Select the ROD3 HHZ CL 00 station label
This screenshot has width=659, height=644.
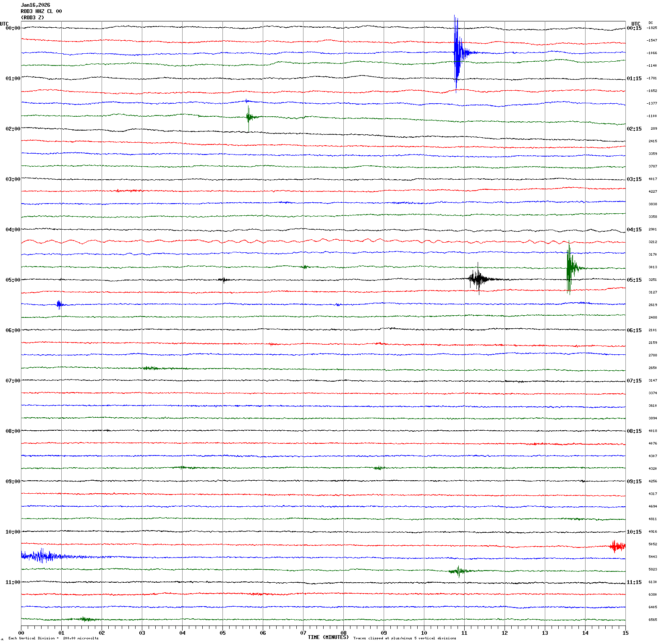(41, 11)
